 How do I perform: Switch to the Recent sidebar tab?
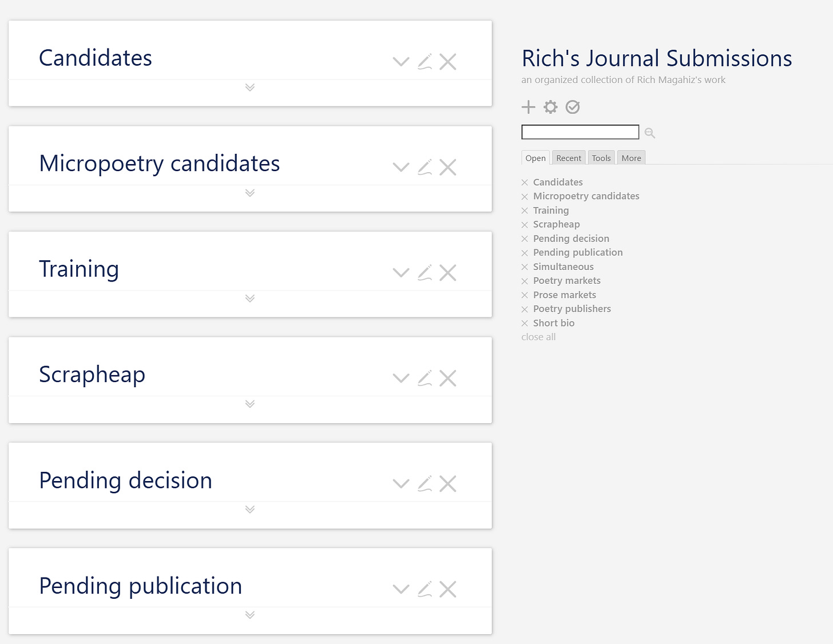pyautogui.click(x=568, y=158)
